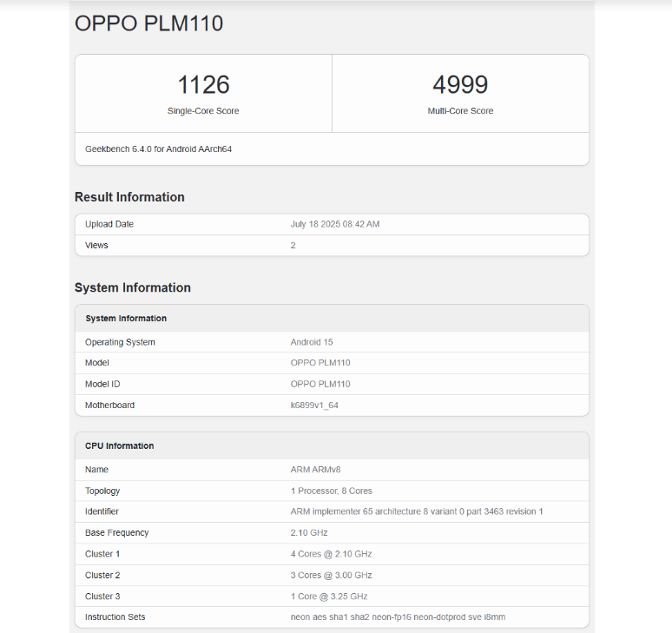Select the 4 Cores @ 2.10 GHz value
The height and width of the screenshot is (633, 672).
tap(331, 554)
